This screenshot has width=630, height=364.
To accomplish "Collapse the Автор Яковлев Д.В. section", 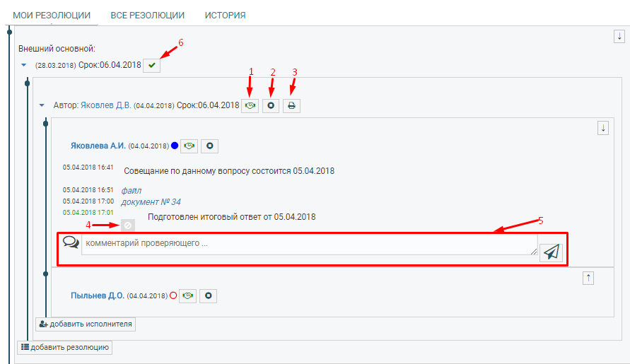I will point(42,105).
